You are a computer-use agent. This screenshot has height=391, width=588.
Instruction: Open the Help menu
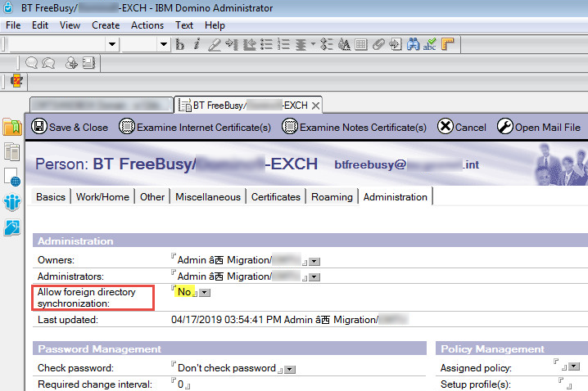215,25
